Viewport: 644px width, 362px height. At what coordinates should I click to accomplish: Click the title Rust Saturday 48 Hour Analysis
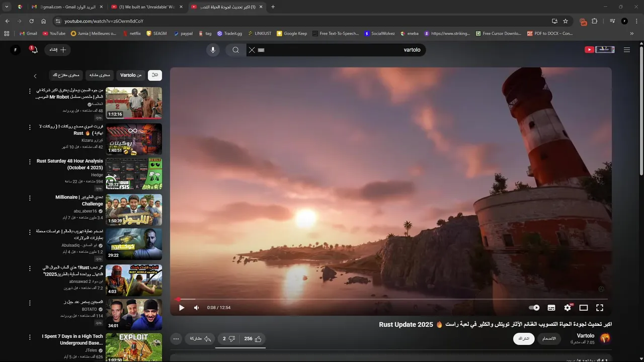[70, 164]
